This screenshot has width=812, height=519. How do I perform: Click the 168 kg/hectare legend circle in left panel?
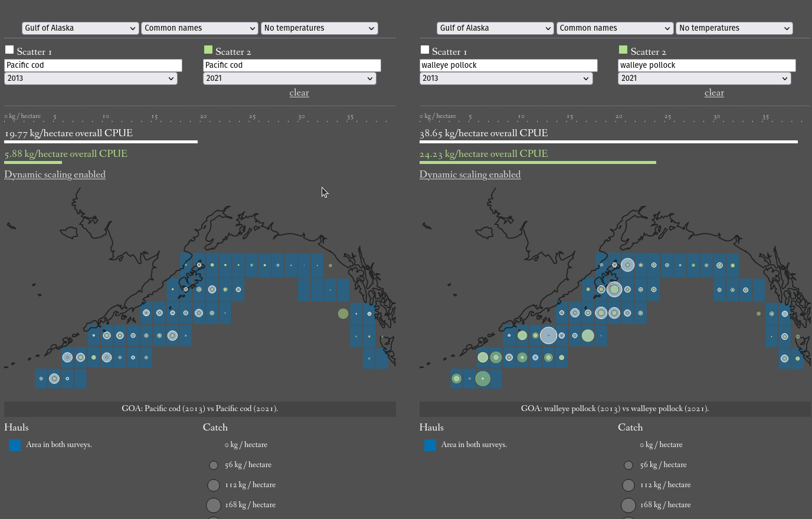(214, 505)
